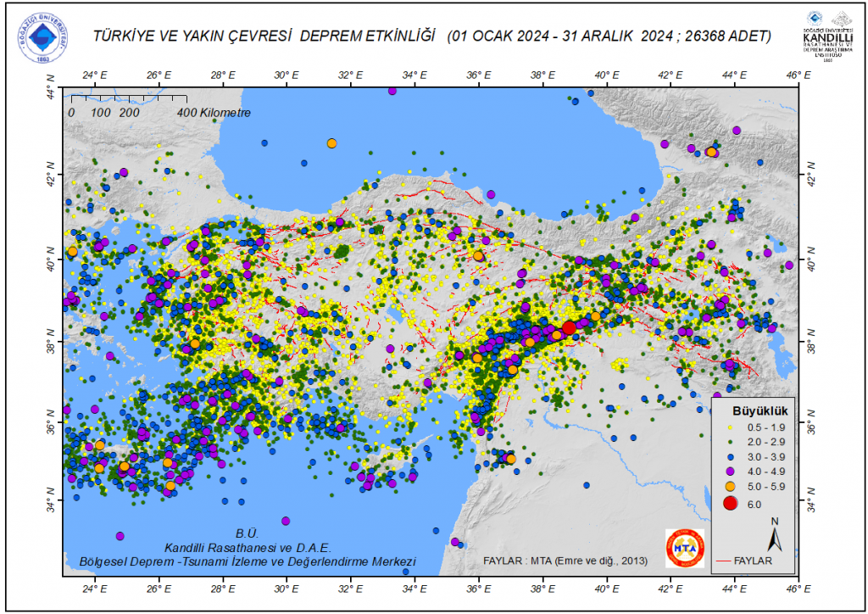Click the Kandilli Rasathanesi institute logo
Image resolution: width=868 pixels, height=614 pixels.
[x=827, y=36]
